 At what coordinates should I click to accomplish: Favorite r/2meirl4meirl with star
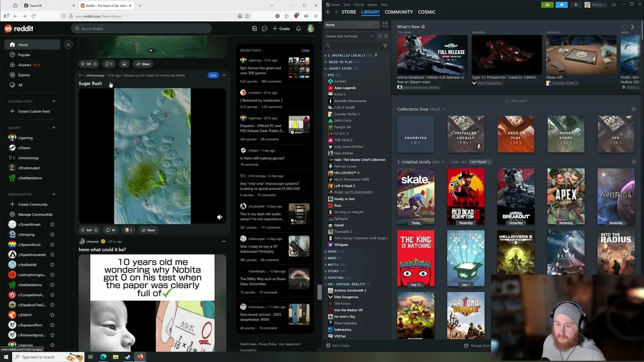[x=52, y=224]
